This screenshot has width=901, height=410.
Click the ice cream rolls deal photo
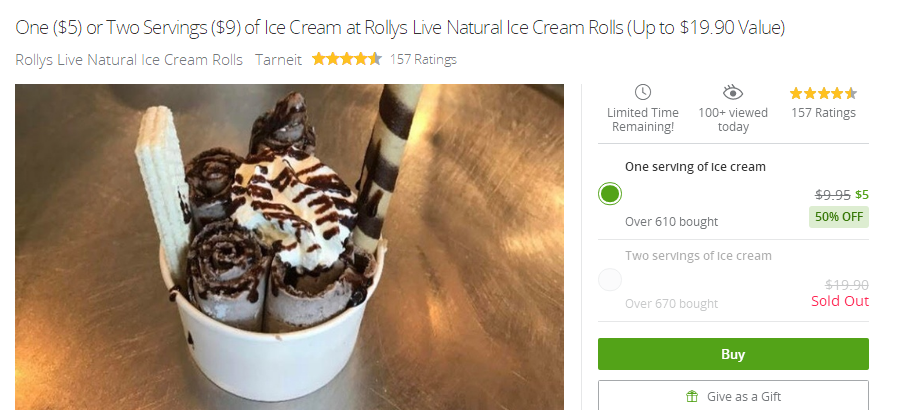click(x=290, y=247)
